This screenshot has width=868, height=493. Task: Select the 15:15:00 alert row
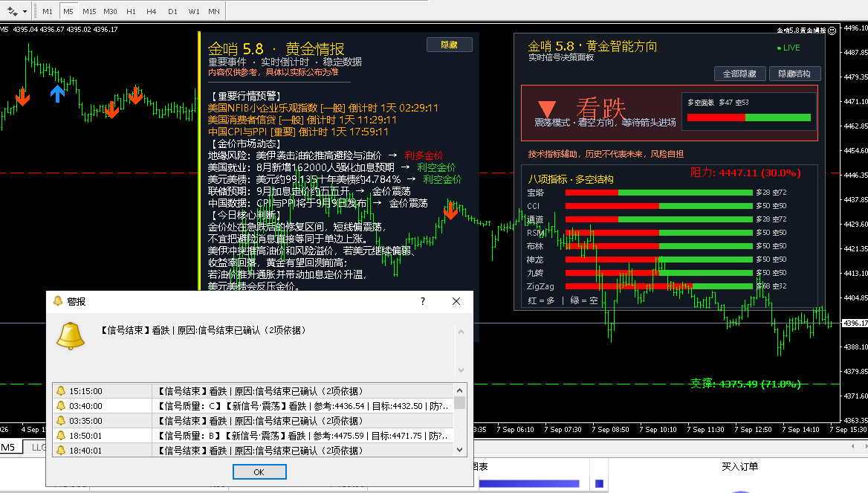[x=253, y=391]
